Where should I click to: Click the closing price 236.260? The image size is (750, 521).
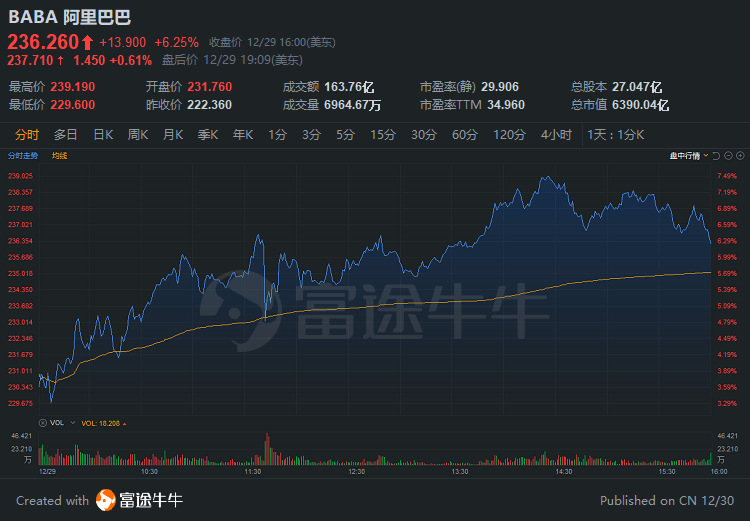pos(43,42)
